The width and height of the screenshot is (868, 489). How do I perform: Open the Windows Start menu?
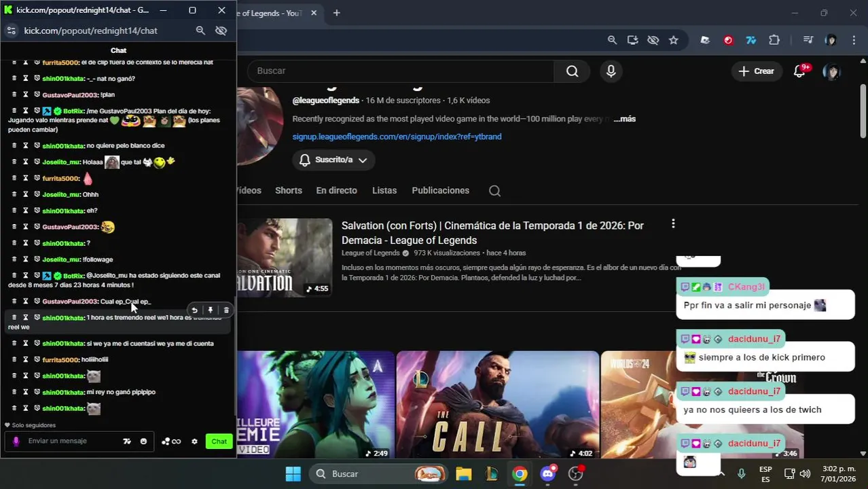point(293,473)
